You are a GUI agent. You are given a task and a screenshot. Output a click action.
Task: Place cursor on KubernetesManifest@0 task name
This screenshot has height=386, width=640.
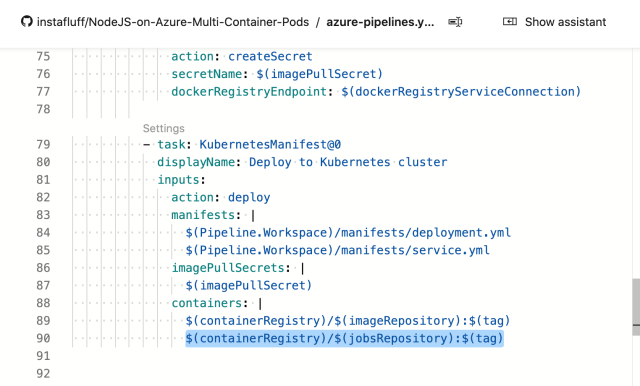pos(270,144)
